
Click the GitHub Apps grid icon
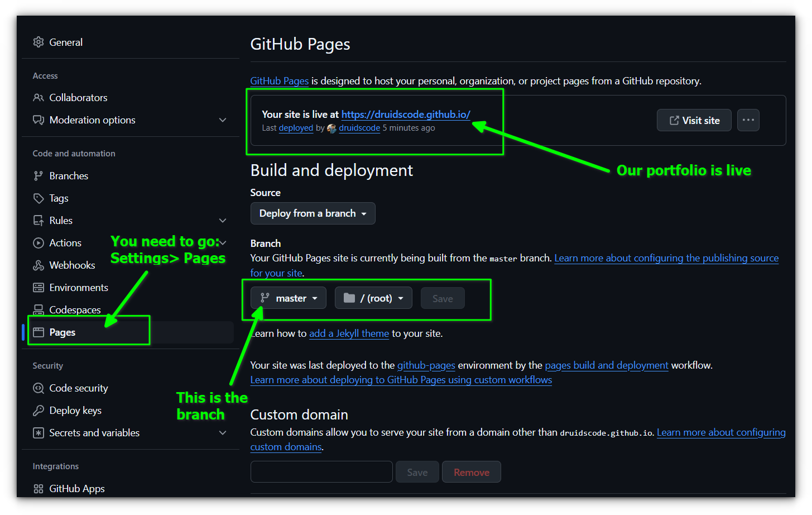click(39, 489)
